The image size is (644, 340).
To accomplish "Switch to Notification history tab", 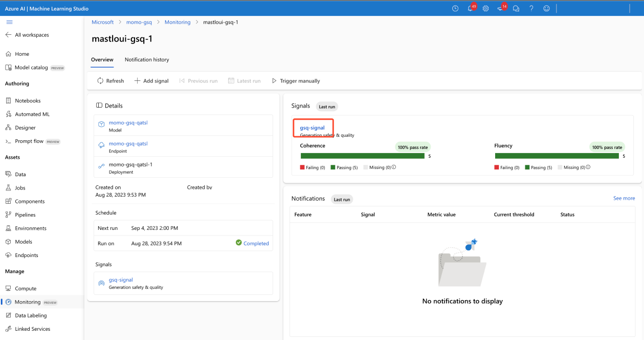I will pos(147,59).
